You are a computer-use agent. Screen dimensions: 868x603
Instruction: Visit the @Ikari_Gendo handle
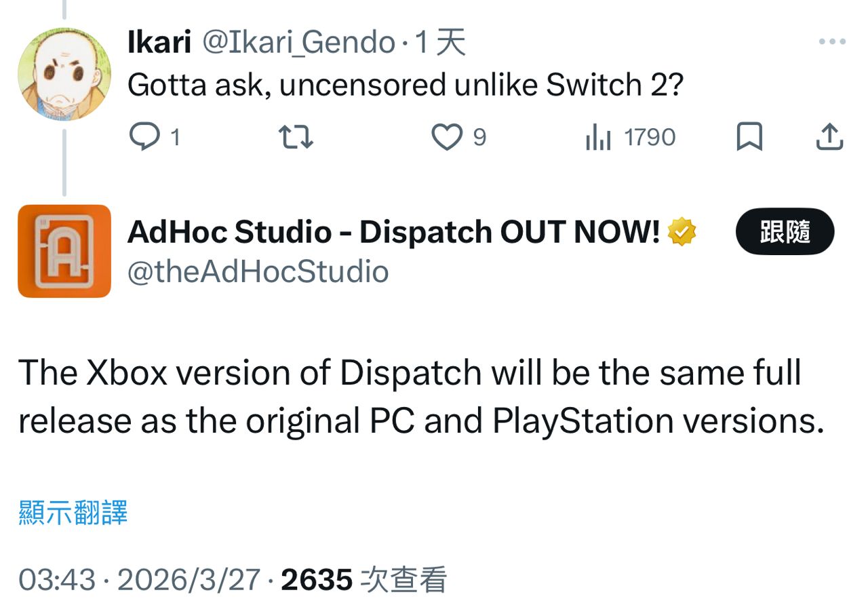pyautogui.click(x=299, y=43)
